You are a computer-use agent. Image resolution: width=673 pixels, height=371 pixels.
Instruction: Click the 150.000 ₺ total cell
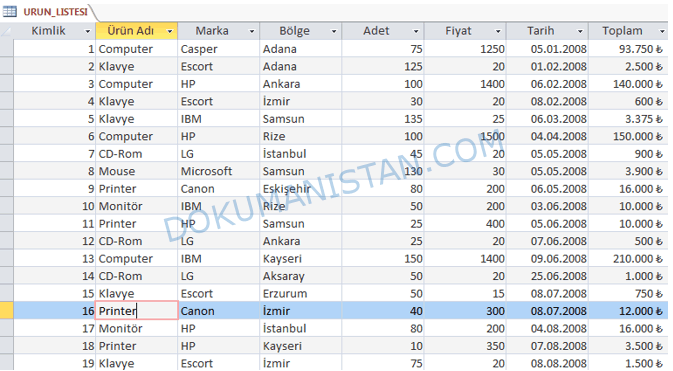click(x=628, y=136)
